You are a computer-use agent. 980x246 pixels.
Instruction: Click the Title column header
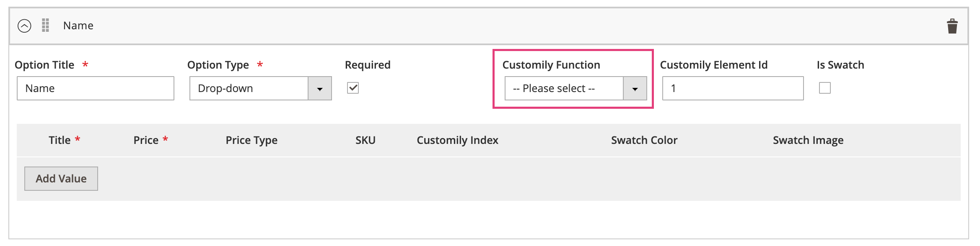point(60,140)
